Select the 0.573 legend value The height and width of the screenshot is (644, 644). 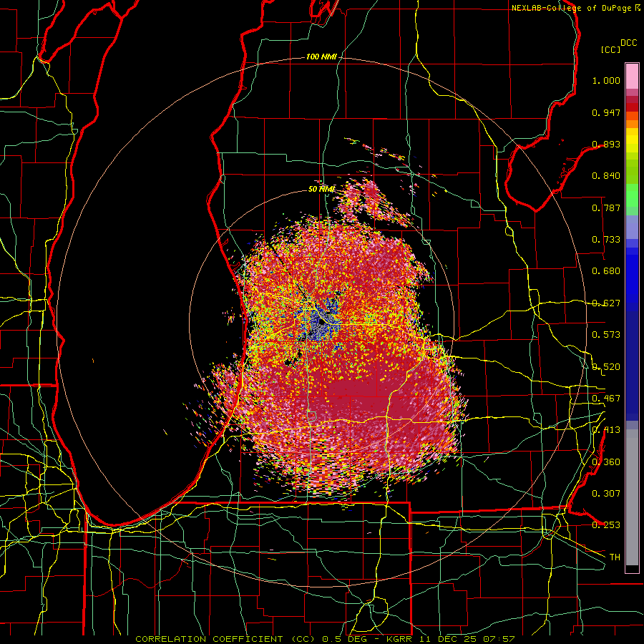click(x=606, y=335)
